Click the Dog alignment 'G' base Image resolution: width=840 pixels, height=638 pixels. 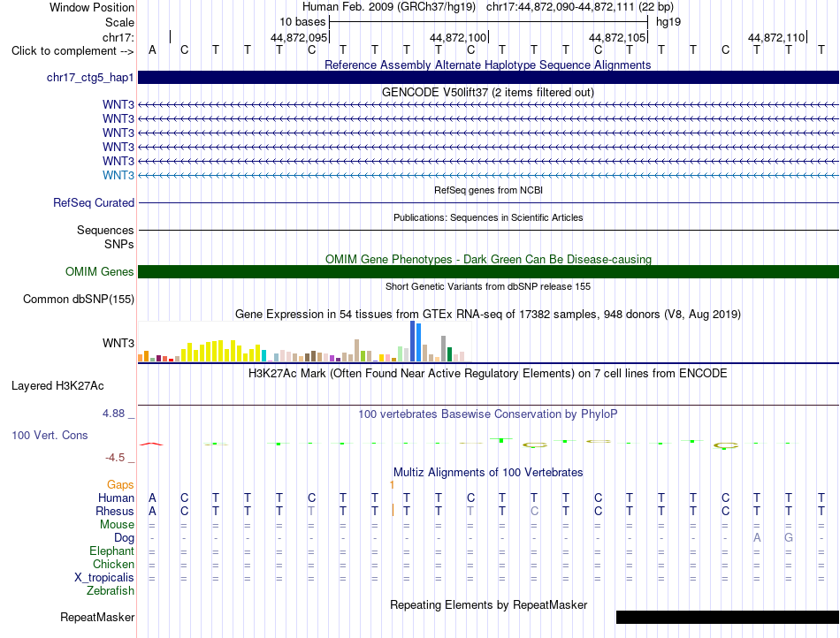click(789, 537)
